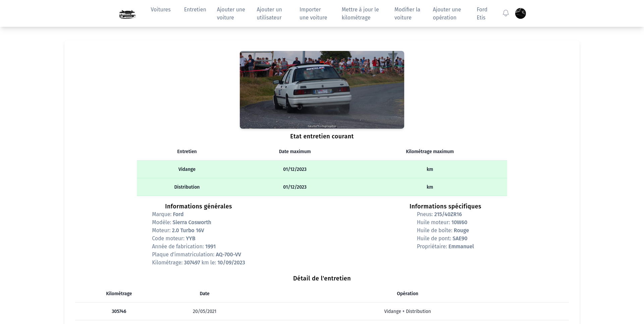Viewport: 644px width, 324px height.
Task: Click the detail table Kilométrage header
Action: 119,294
